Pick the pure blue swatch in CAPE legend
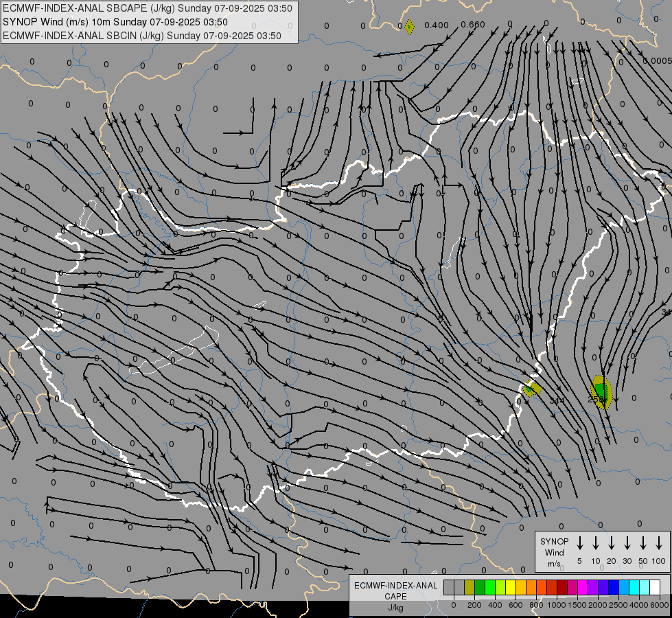The image size is (672, 618). pyautogui.click(x=614, y=587)
